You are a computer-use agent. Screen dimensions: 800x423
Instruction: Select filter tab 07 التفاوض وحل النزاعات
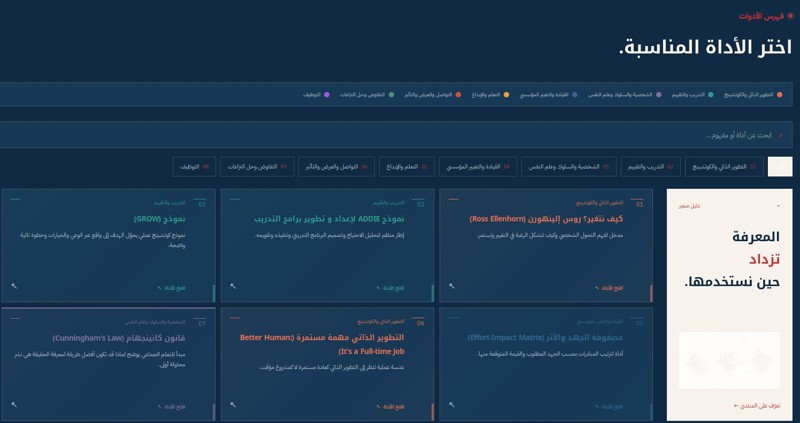tap(257, 167)
